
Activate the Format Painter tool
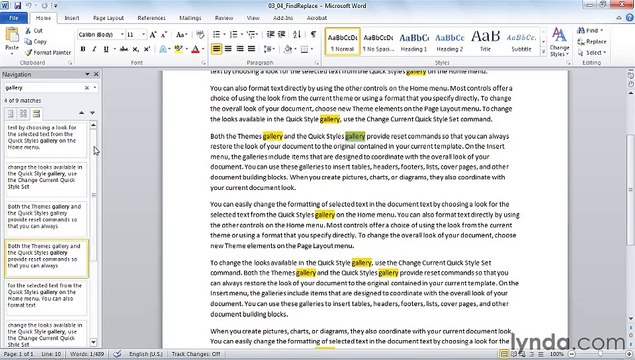pyautogui.click(x=47, y=52)
